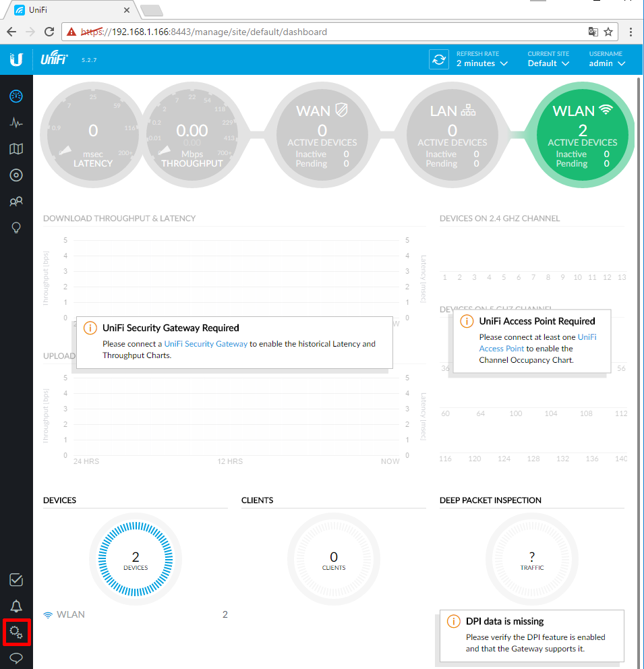The image size is (644, 669).
Task: Open the Devices target icon in sidebar
Action: [x=16, y=175]
